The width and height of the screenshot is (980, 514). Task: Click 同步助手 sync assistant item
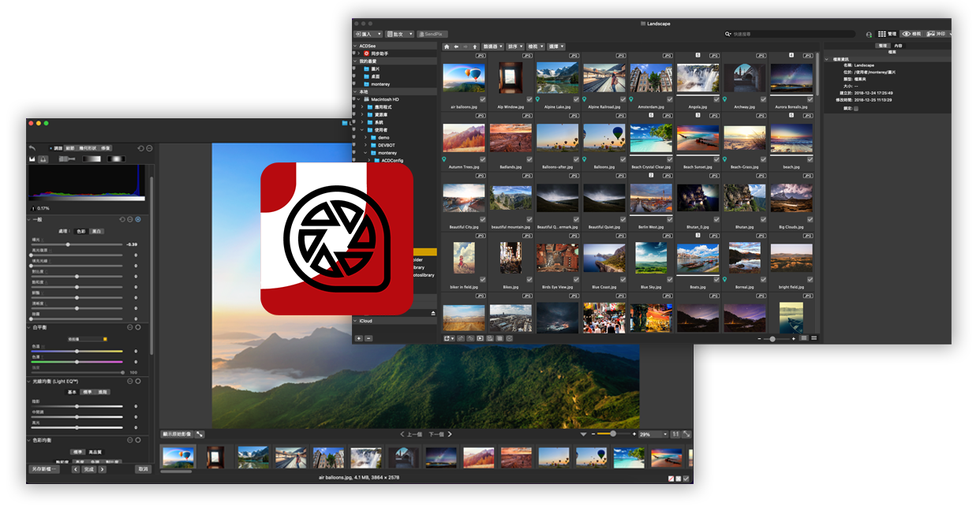click(x=380, y=54)
